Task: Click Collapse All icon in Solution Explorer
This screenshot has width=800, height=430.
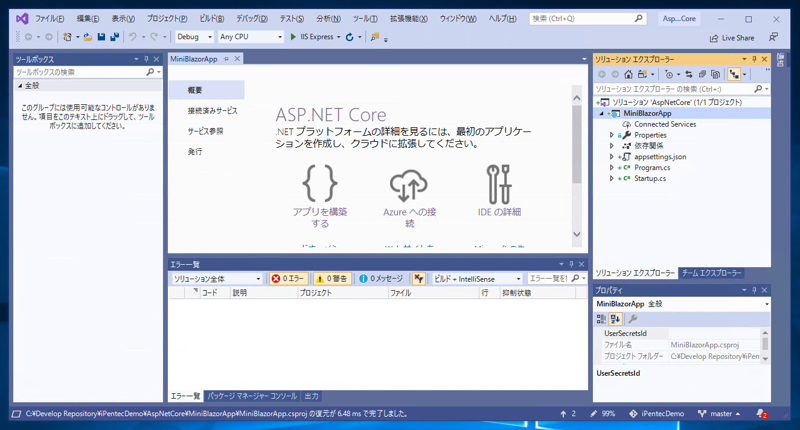Action: (702, 74)
